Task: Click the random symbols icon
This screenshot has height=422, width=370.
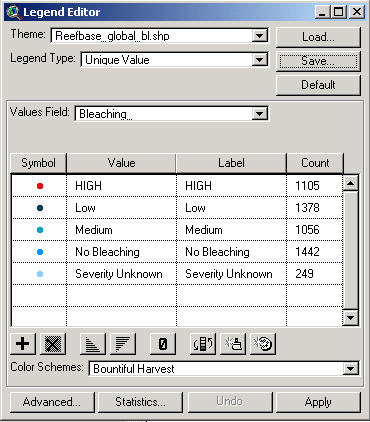Action: click(263, 344)
